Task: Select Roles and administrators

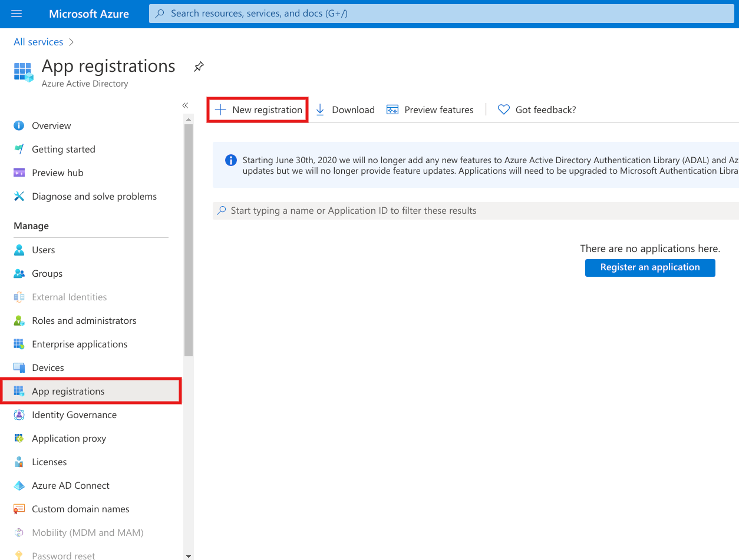Action: (x=84, y=320)
